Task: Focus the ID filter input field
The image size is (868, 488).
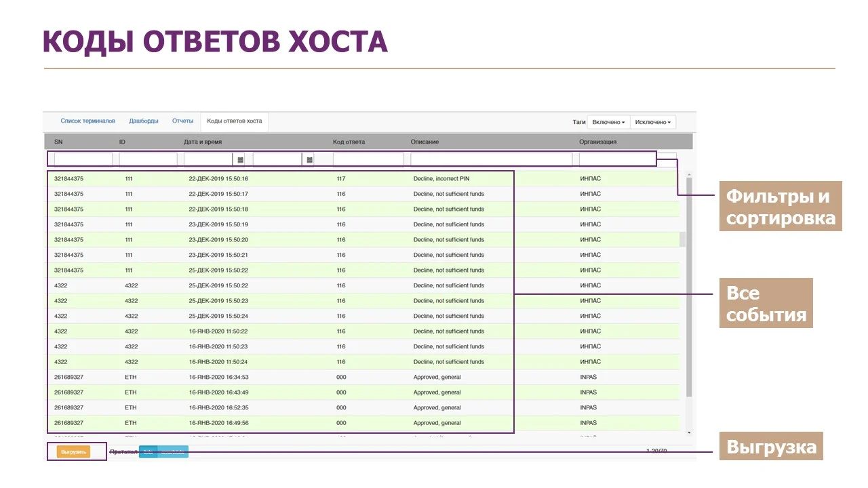Action: pos(148,159)
